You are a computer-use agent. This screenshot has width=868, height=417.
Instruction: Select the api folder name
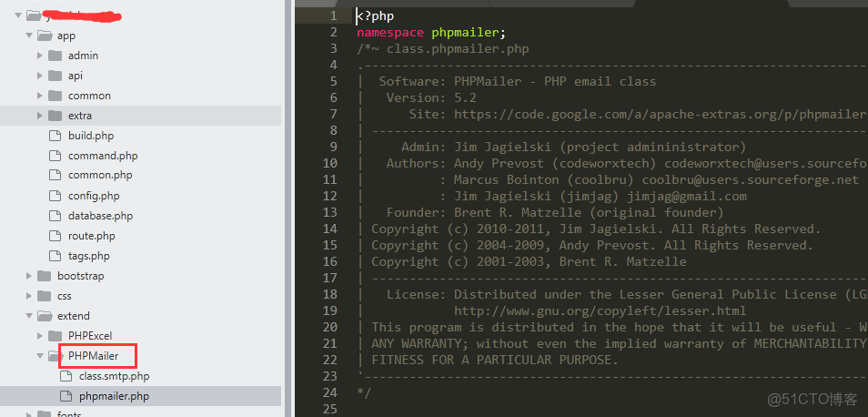[x=76, y=76]
